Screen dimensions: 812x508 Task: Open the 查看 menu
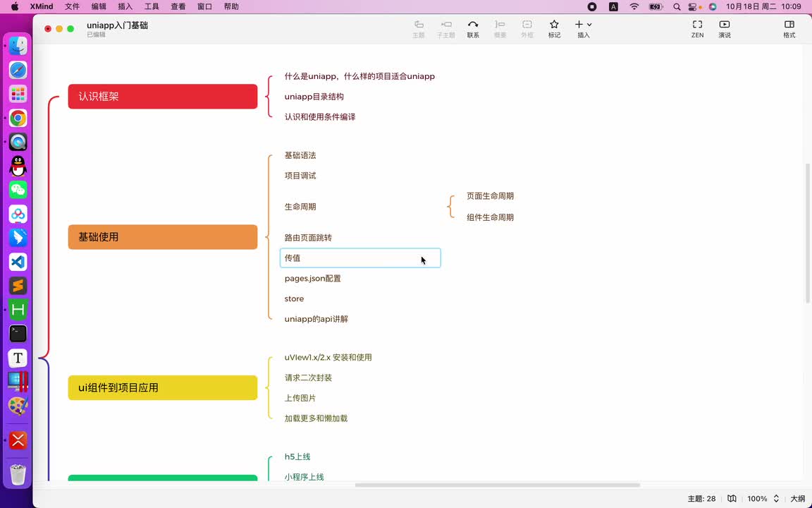click(x=178, y=7)
